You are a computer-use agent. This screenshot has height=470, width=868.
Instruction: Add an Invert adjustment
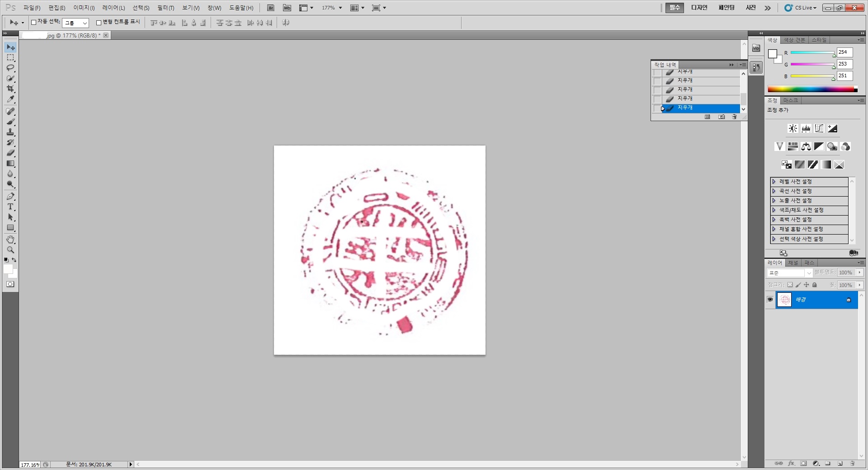(x=787, y=164)
